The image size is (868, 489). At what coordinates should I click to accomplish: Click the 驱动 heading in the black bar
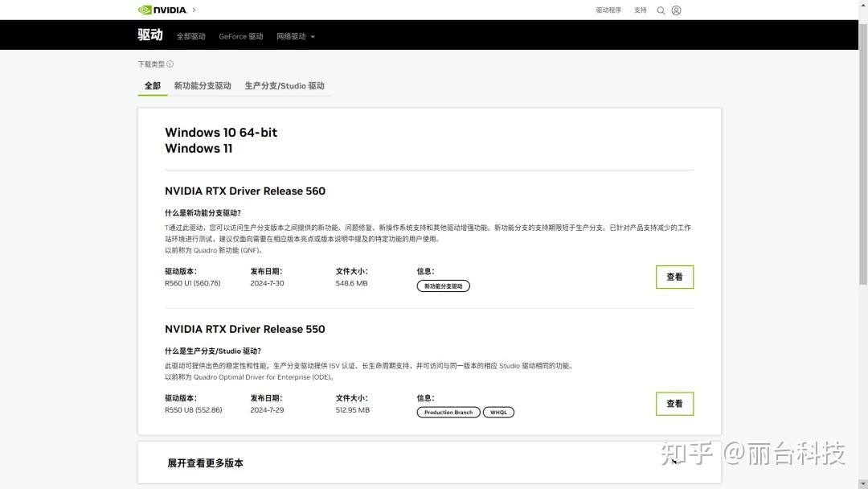(150, 35)
